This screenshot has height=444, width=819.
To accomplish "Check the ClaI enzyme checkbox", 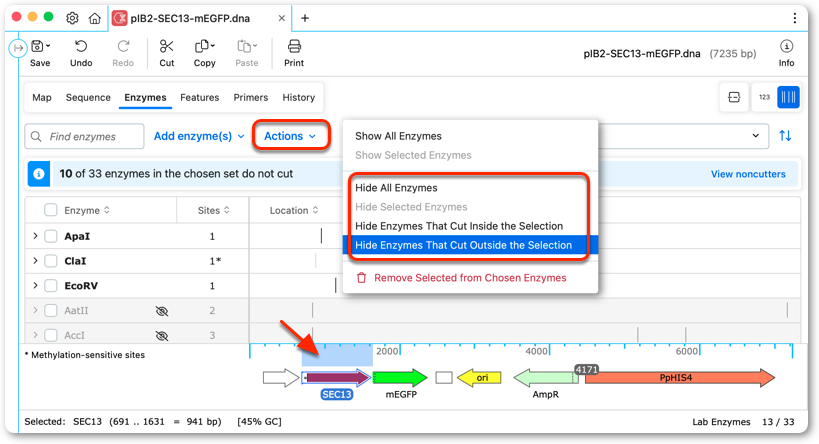I will (x=51, y=261).
